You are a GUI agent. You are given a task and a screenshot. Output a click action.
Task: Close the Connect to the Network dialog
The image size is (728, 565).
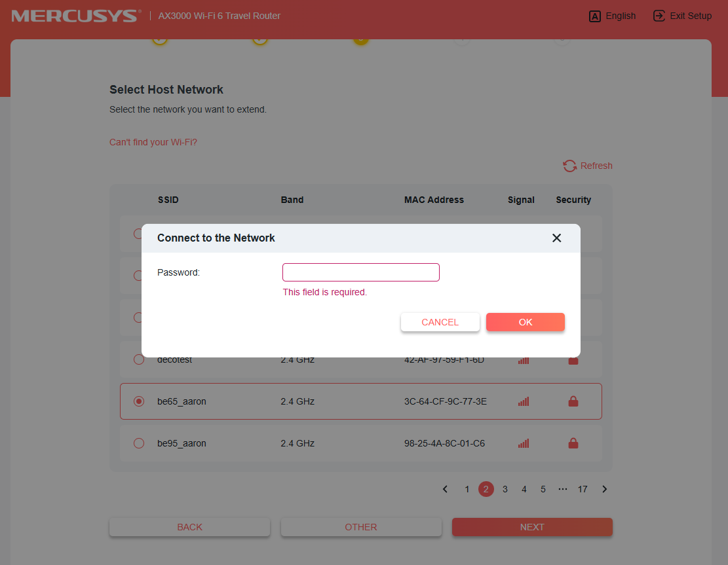556,238
